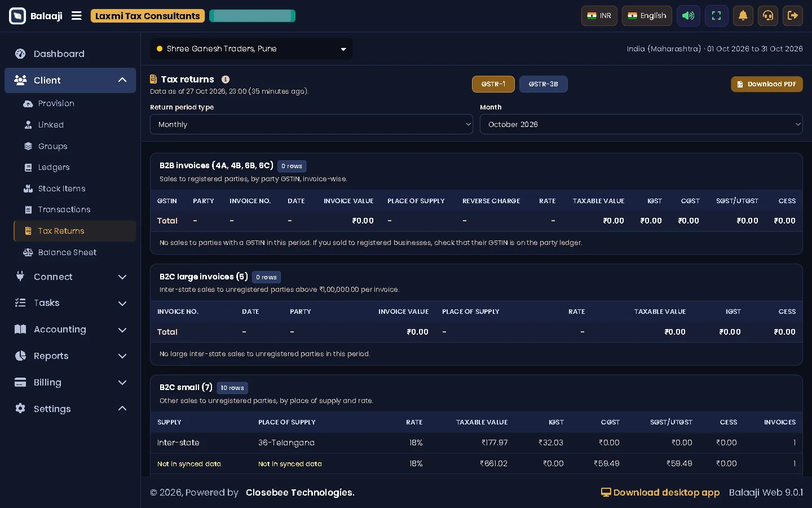The image size is (812, 508).
Task: Open the Ledgers submenu item
Action: [74, 167]
